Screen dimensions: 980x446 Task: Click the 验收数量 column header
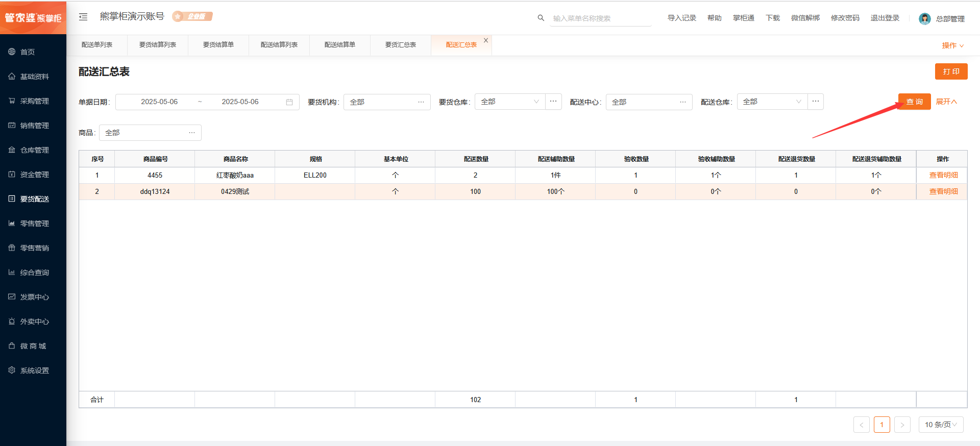(x=636, y=159)
